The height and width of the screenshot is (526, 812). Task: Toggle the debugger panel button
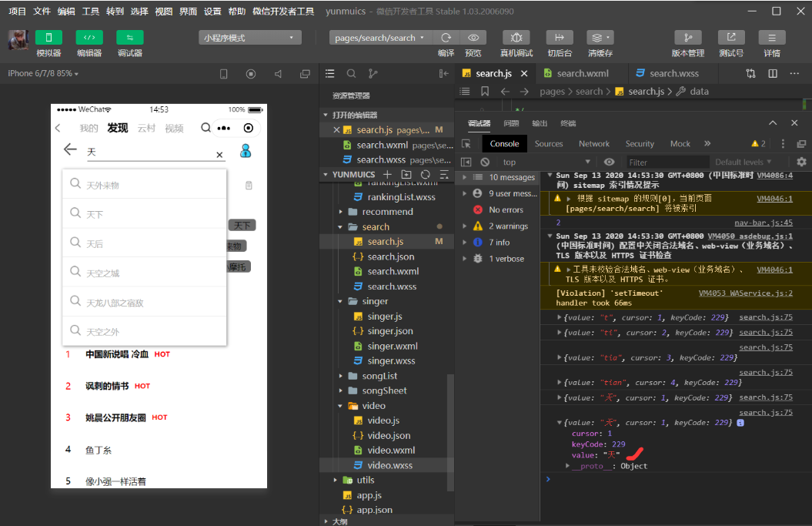pyautogui.click(x=130, y=37)
